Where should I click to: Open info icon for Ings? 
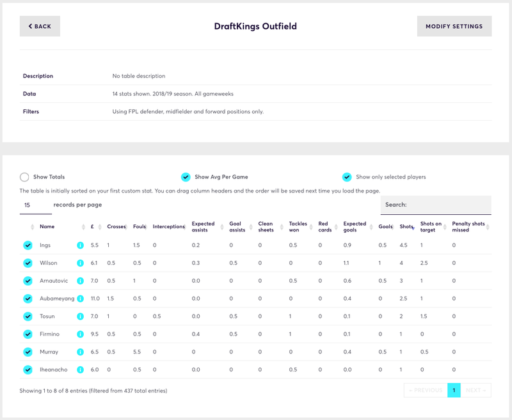(x=80, y=245)
